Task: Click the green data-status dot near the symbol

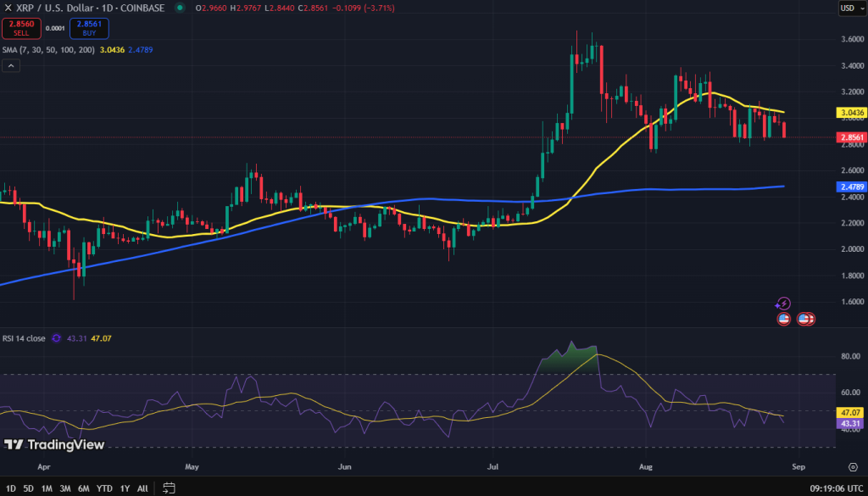Action: pos(179,8)
